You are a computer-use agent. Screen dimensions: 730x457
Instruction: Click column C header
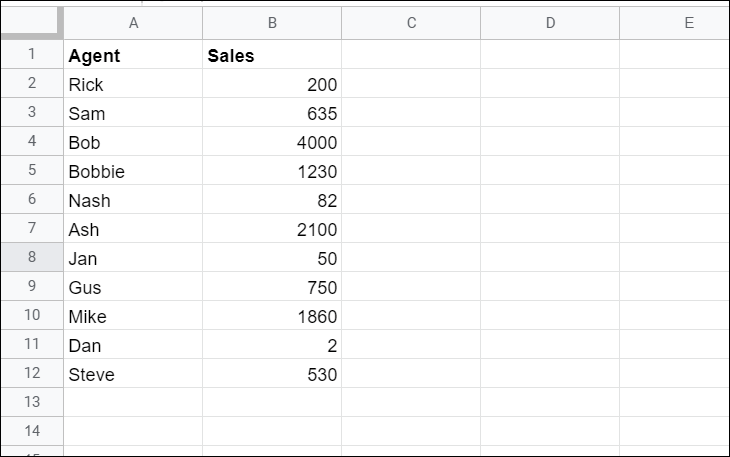(411, 22)
